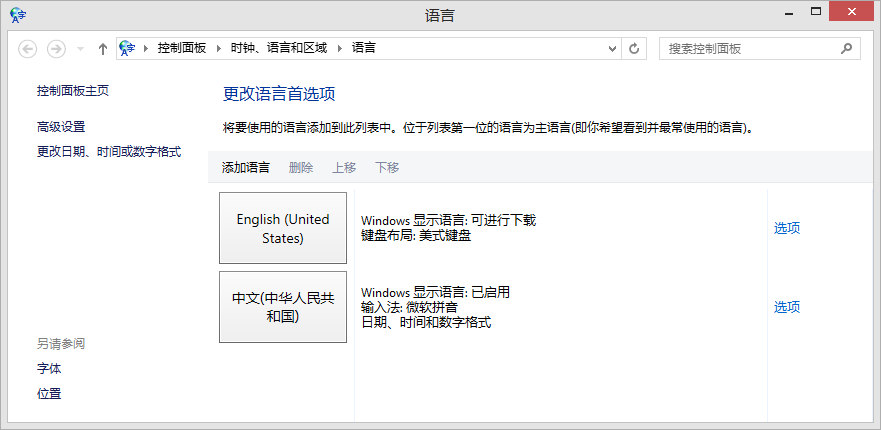The height and width of the screenshot is (430, 881).
Task: Select the 中文(中华人民共和国) language tile
Action: tap(282, 307)
